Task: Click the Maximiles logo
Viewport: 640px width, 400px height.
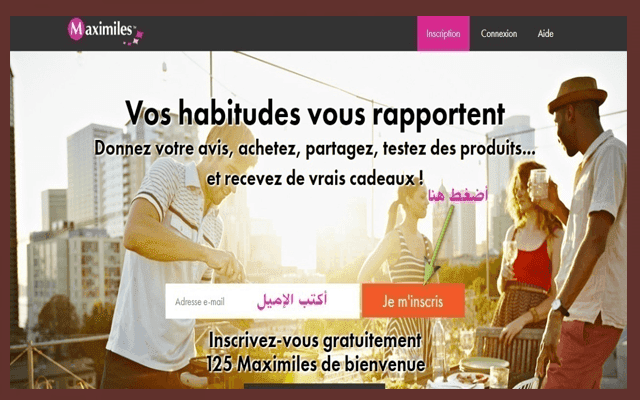Action: (105, 31)
